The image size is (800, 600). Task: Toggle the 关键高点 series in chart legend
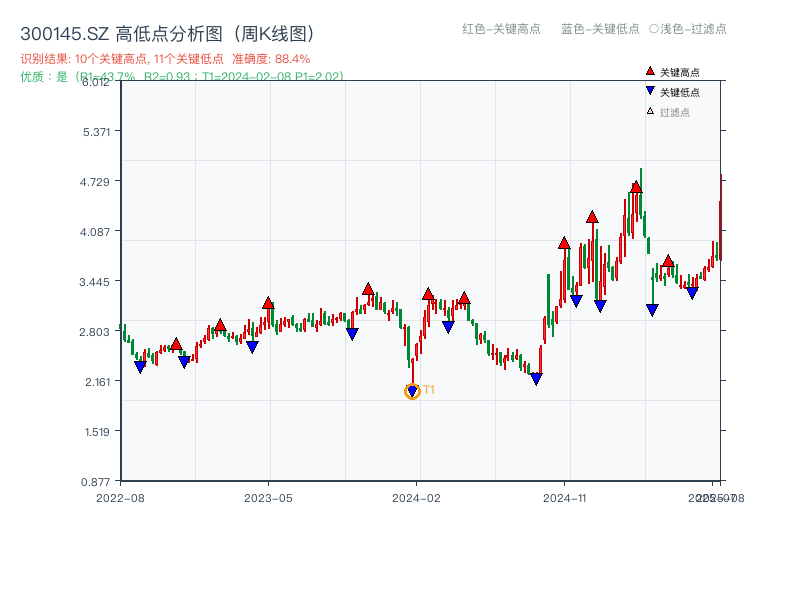coord(672,72)
